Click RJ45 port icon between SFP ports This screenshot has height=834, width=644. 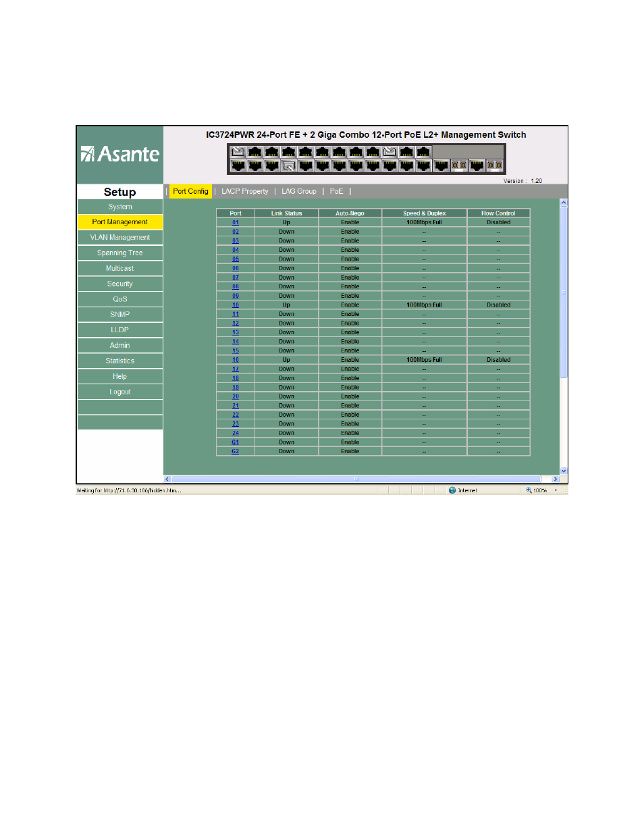pos(477,165)
